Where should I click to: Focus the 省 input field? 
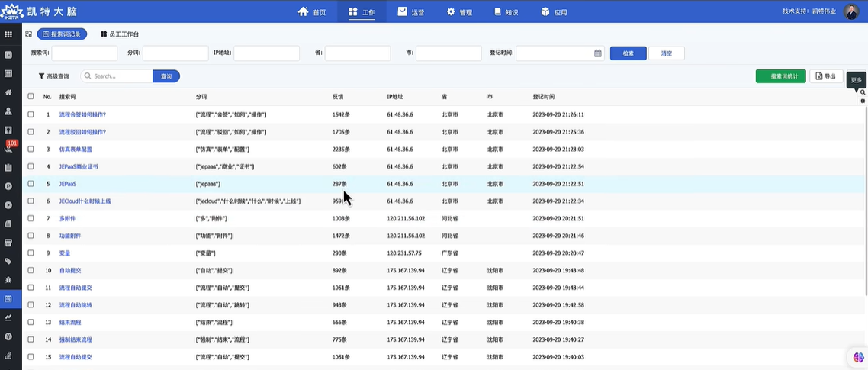(x=358, y=53)
